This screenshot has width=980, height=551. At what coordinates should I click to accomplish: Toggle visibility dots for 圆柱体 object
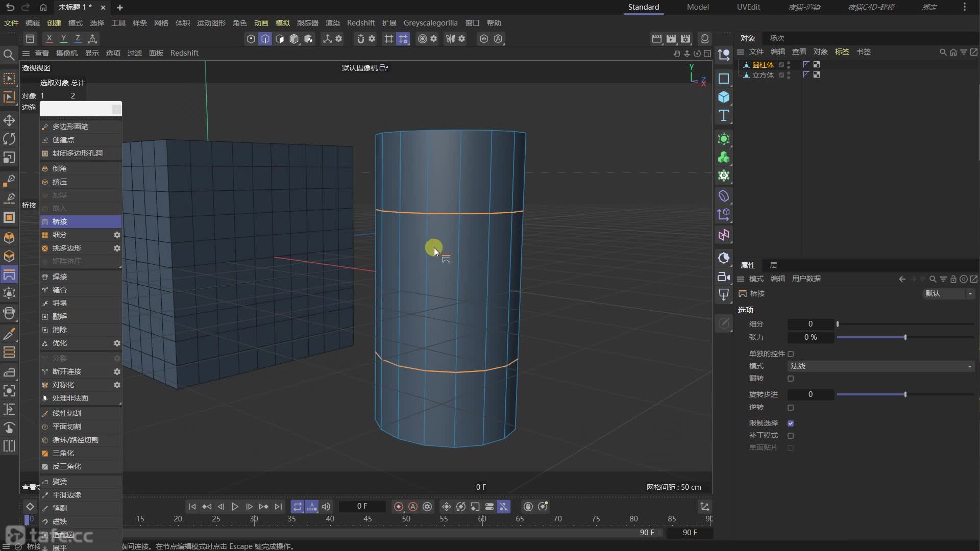coord(789,65)
